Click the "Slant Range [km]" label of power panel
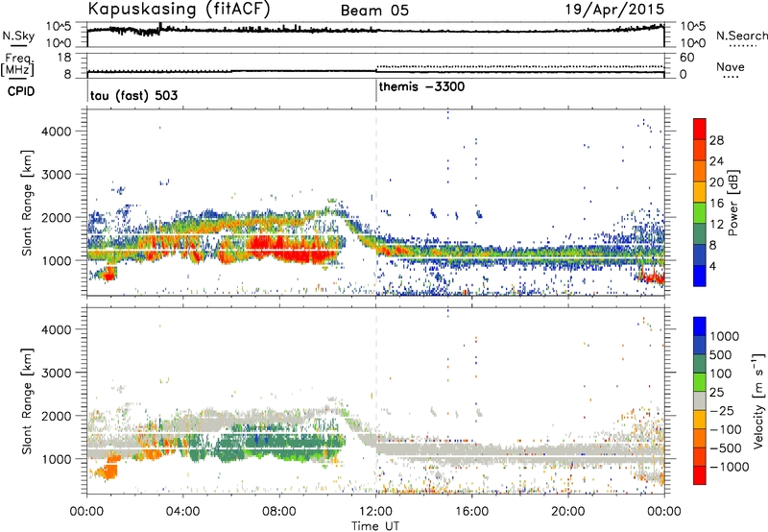Screen dimensions: 768x532 [27, 203]
